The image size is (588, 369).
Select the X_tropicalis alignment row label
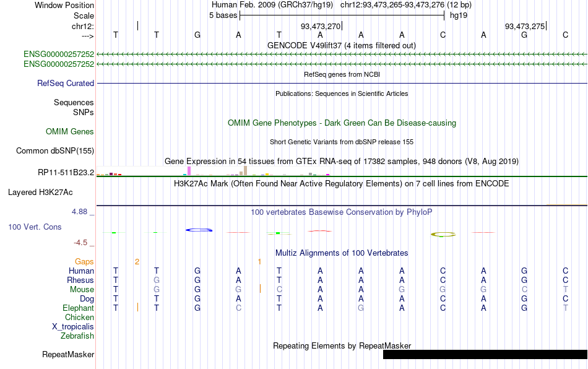click(73, 327)
